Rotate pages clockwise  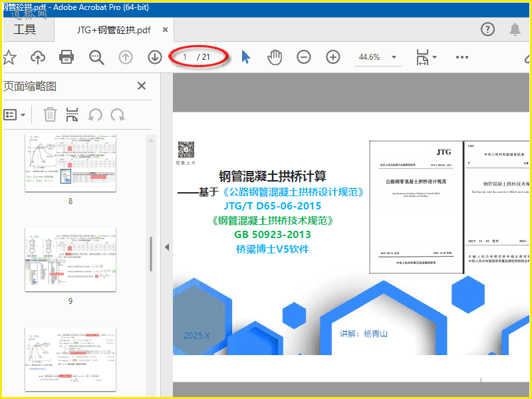(x=118, y=114)
